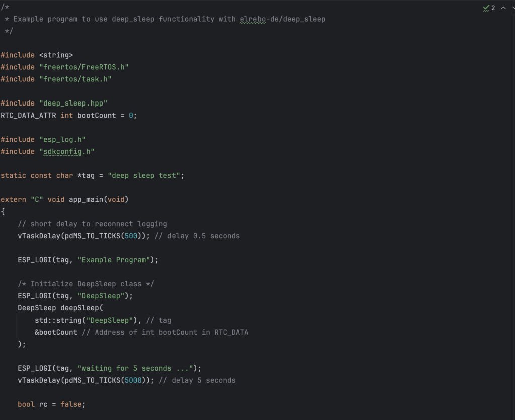Click the &bootCount constructor argument
This screenshot has height=420, width=515.
pyautogui.click(x=56, y=332)
